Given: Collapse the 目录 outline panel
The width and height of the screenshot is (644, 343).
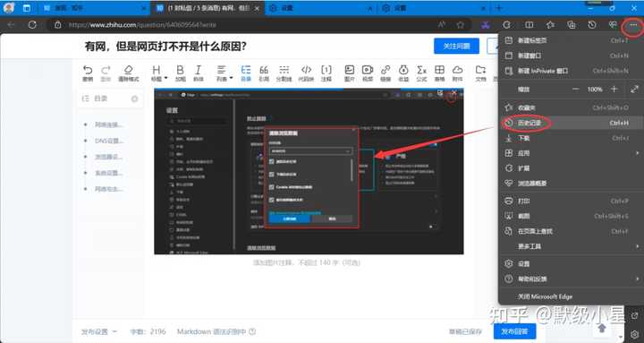Looking at the screenshot, I should [134, 99].
